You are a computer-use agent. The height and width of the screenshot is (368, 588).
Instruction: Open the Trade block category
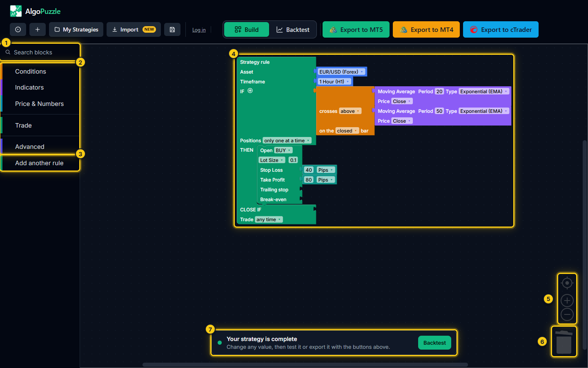[x=40, y=126]
